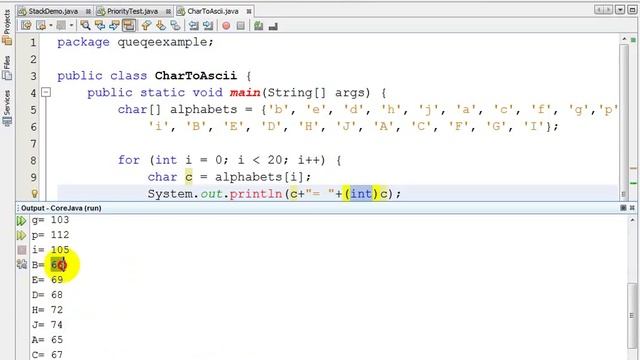Click output line 'E= 69'
This screenshot has height=360, width=640.
coord(48,280)
